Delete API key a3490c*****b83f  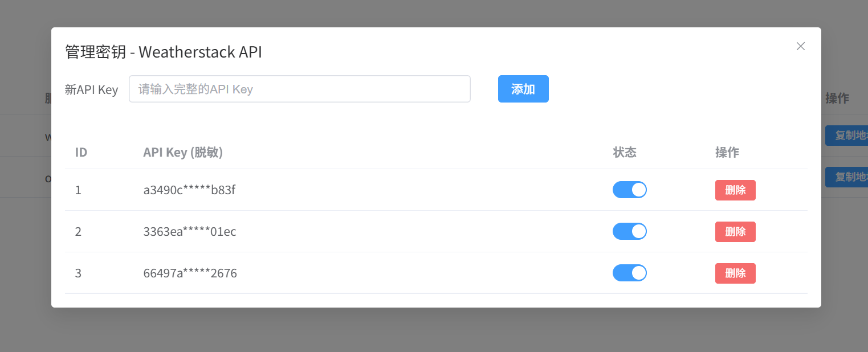click(735, 190)
